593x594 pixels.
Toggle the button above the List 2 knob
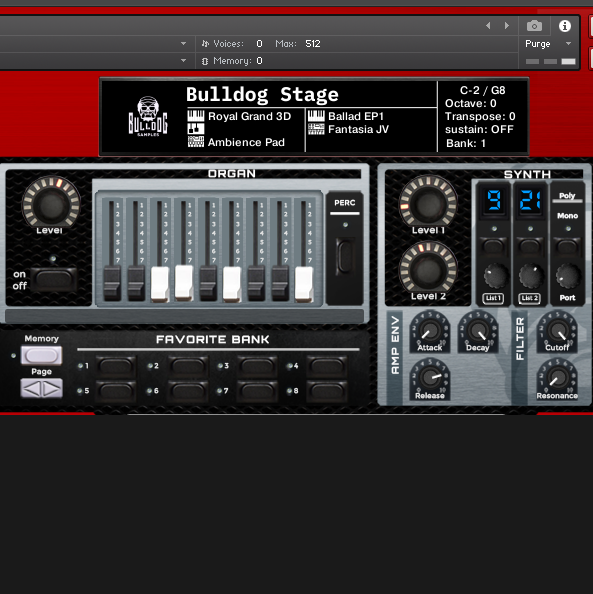[530, 247]
